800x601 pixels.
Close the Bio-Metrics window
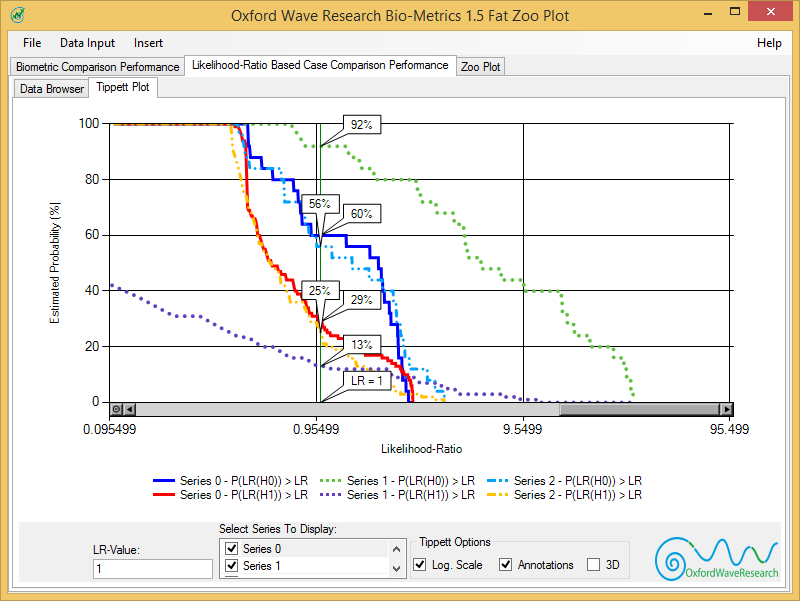point(771,11)
